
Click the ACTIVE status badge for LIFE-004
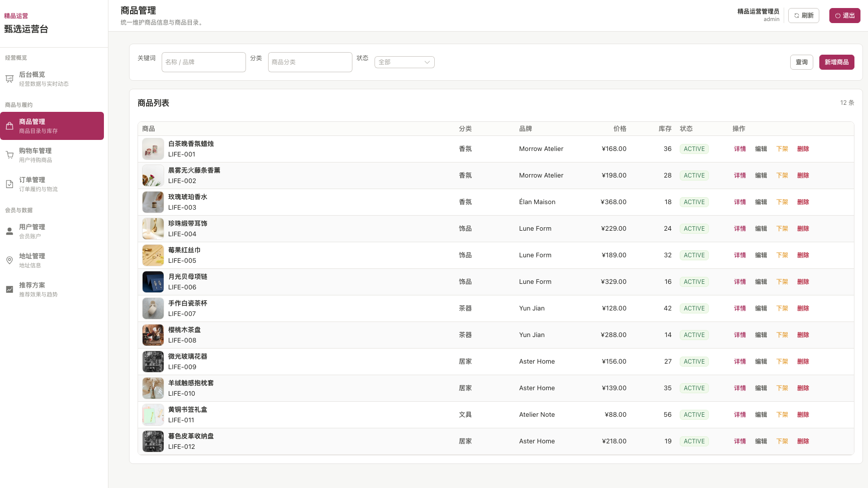pos(694,229)
